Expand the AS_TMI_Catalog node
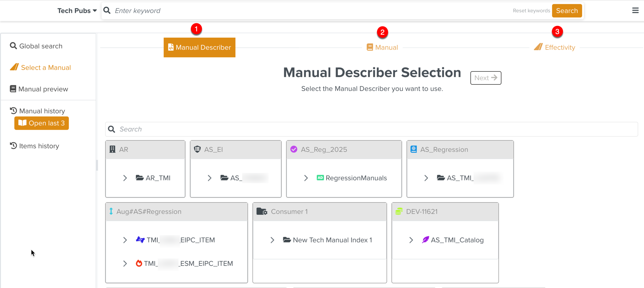This screenshot has width=644, height=288. point(411,240)
